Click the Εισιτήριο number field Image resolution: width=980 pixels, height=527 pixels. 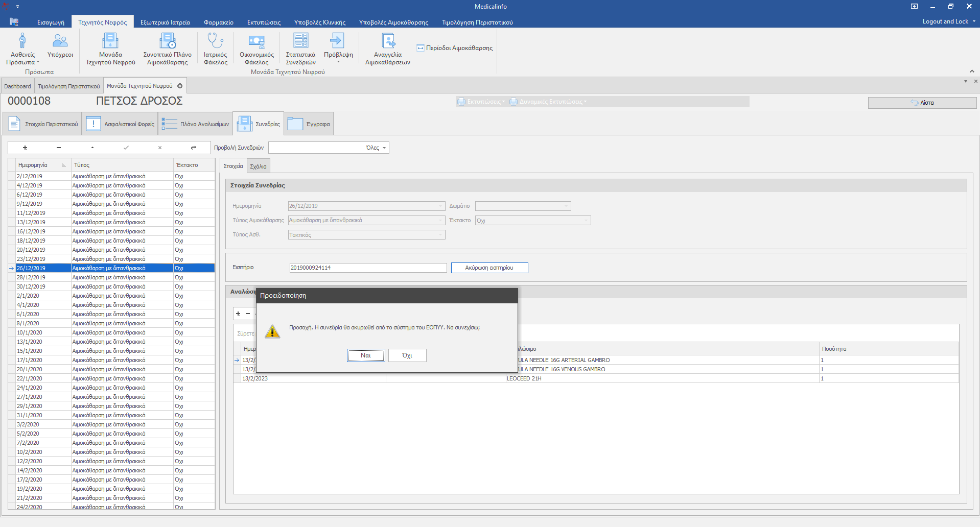pyautogui.click(x=368, y=268)
